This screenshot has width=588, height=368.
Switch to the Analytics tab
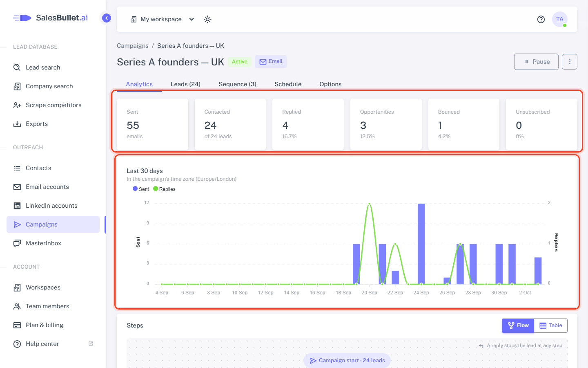click(139, 84)
